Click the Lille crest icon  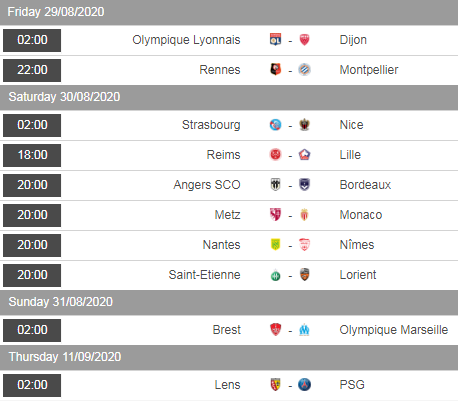click(304, 155)
